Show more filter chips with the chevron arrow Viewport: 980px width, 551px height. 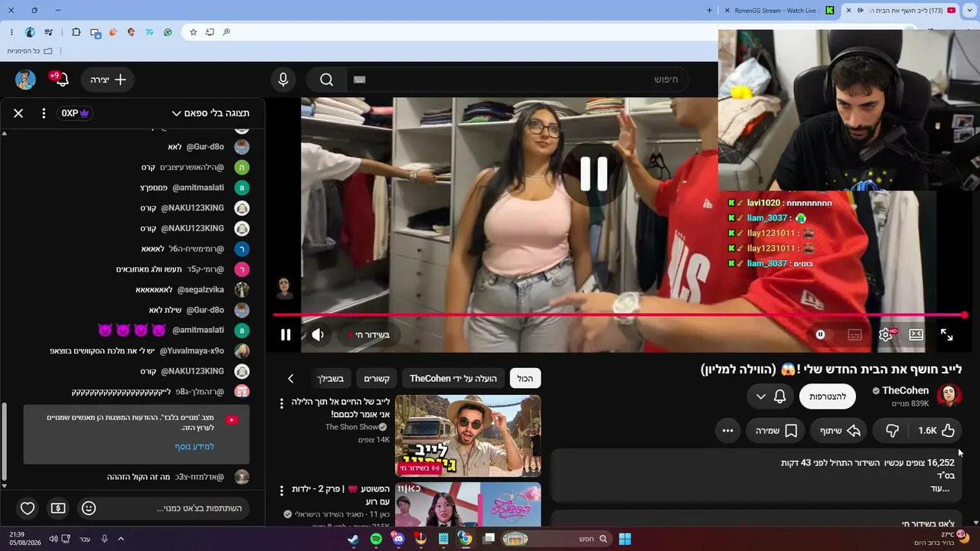[291, 378]
